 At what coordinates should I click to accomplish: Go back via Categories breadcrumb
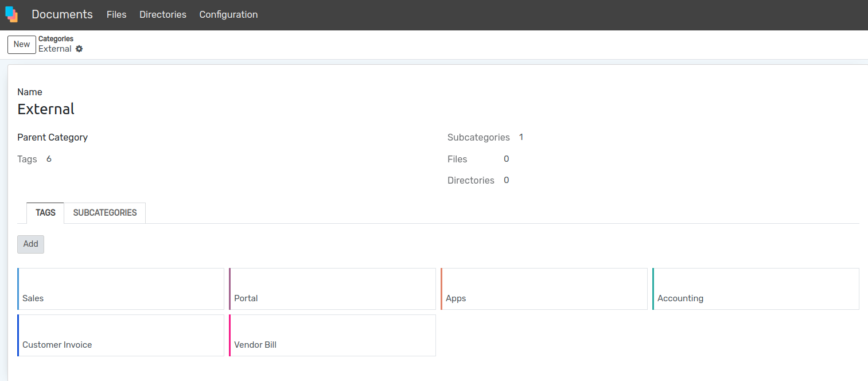[x=56, y=39]
